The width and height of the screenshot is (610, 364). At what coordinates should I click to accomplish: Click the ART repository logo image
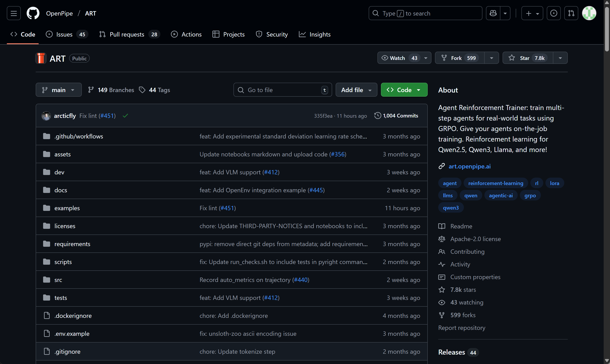coord(41,58)
